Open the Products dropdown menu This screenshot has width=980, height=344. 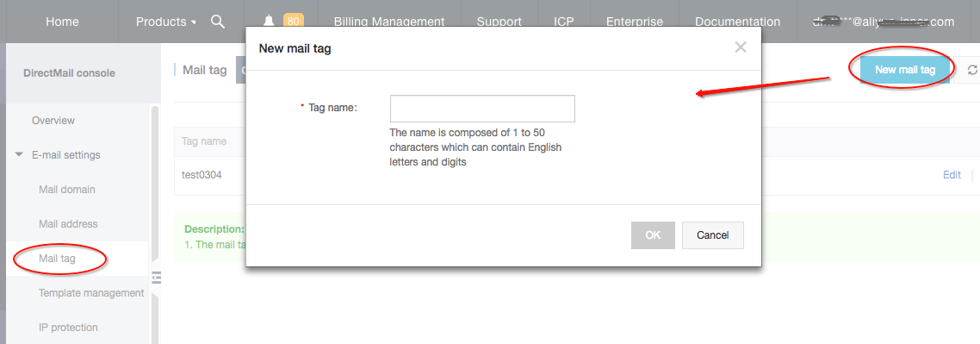click(x=165, y=22)
